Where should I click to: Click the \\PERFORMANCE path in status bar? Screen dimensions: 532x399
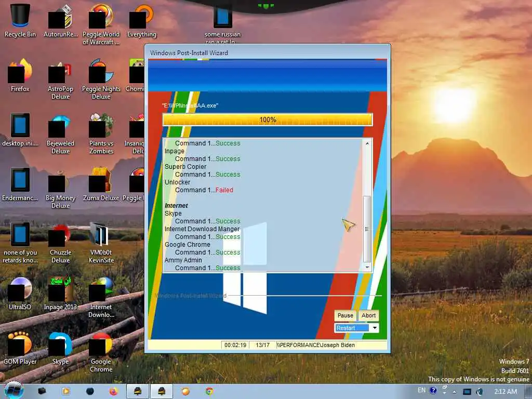[x=315, y=345]
